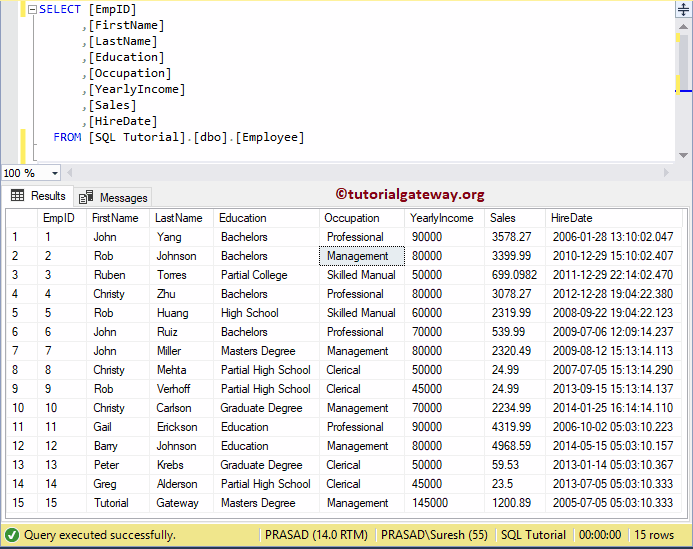Viewport: 693px width, 549px height.
Task: Switch to the Results tab
Action: [38, 196]
